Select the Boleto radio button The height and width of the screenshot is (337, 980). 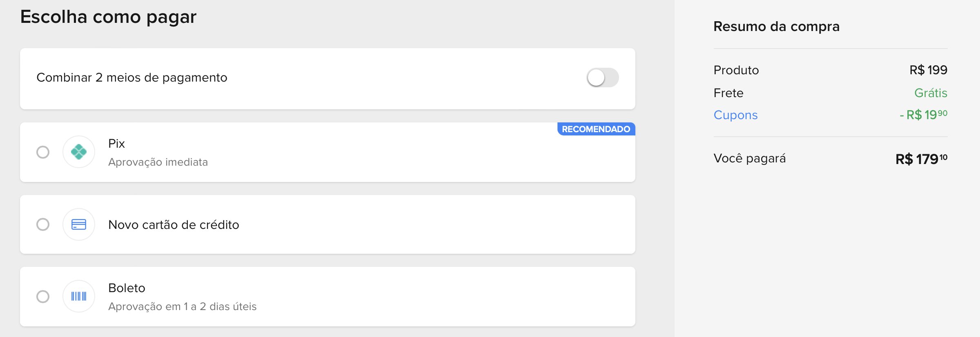point(43,296)
